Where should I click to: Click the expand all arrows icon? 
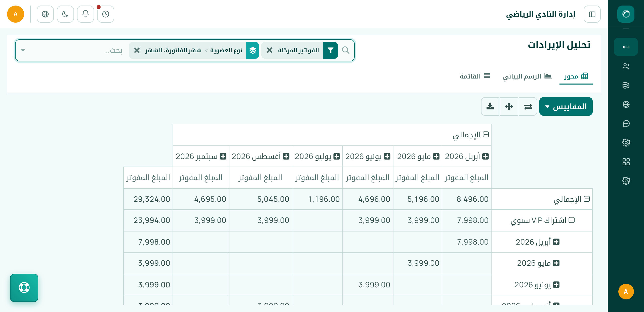coord(509,106)
